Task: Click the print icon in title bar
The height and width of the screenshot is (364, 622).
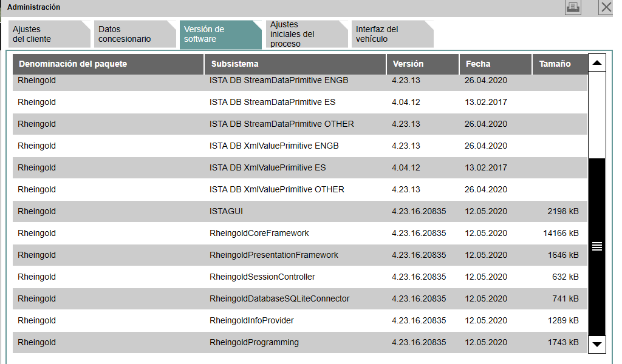Action: click(x=573, y=7)
